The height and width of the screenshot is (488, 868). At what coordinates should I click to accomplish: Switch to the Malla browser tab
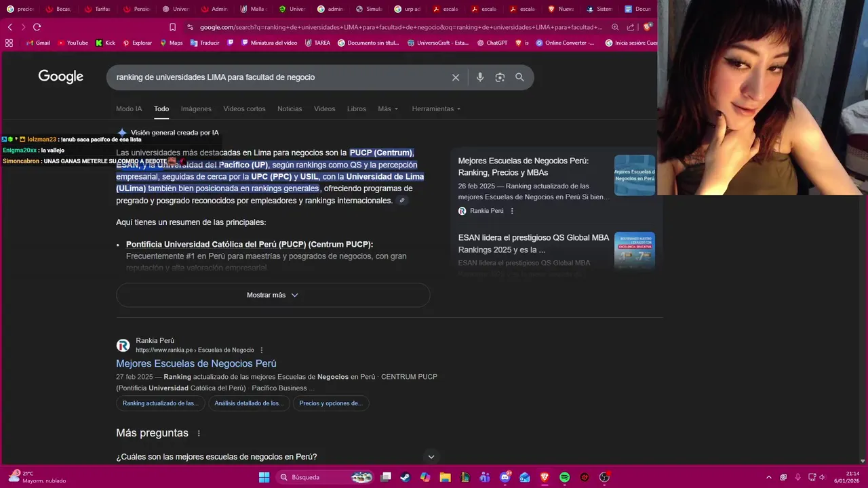254,9
